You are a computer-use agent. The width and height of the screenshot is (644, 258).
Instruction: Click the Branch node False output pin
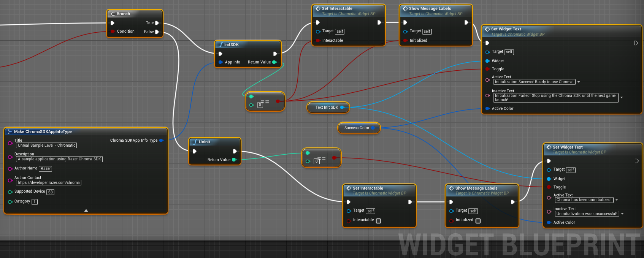coord(157,32)
